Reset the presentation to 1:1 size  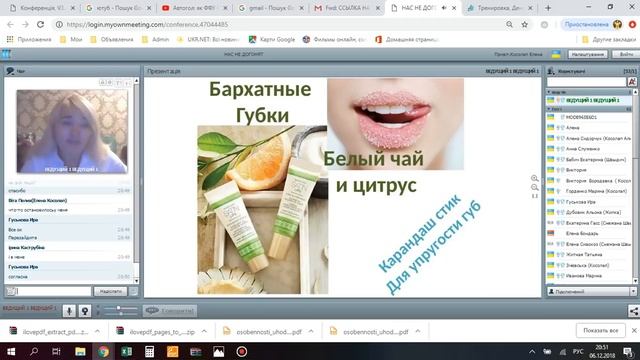[x=534, y=196]
